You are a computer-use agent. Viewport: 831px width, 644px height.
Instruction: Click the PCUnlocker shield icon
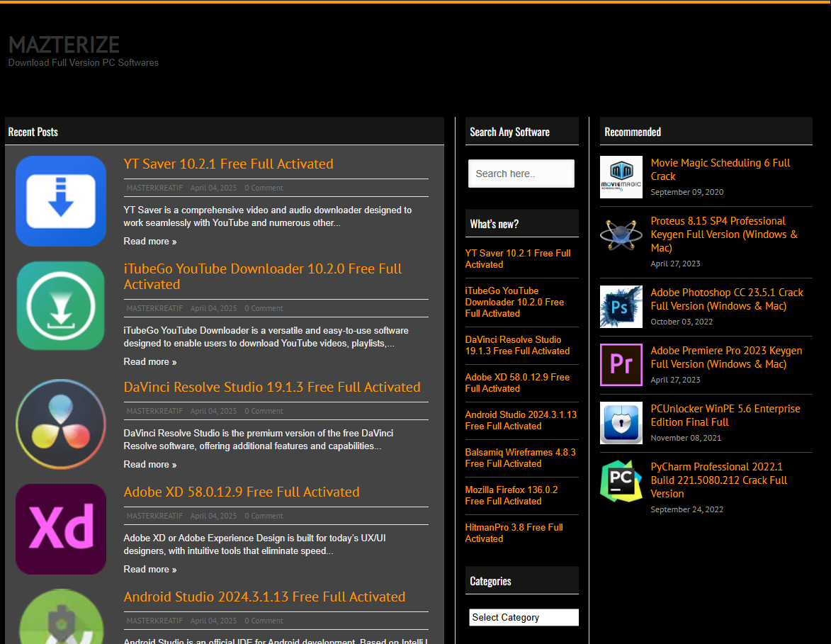[x=621, y=423]
